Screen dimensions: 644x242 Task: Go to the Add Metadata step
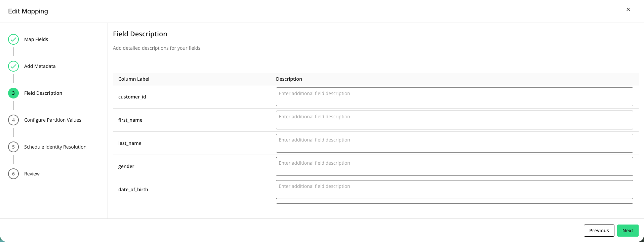tap(40, 66)
